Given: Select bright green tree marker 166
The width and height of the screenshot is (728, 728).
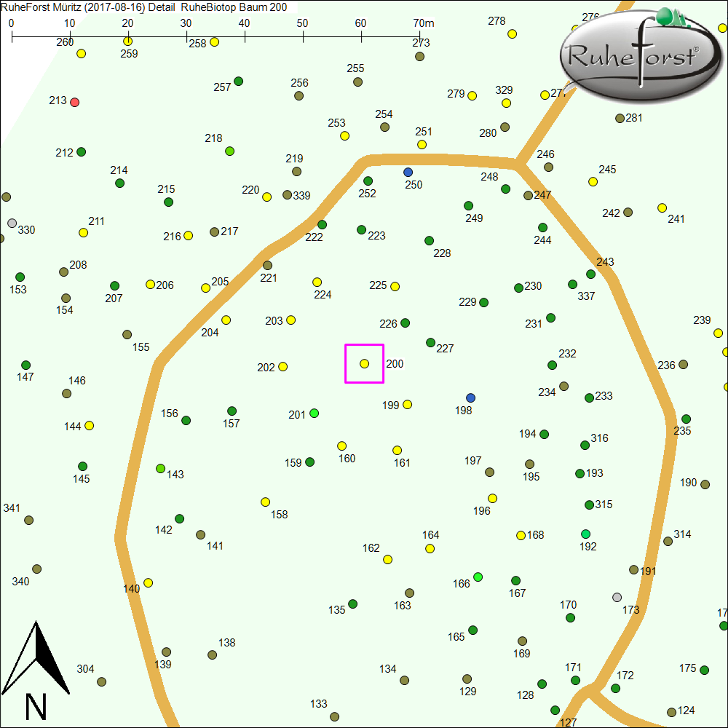Looking at the screenshot, I should [x=478, y=577].
